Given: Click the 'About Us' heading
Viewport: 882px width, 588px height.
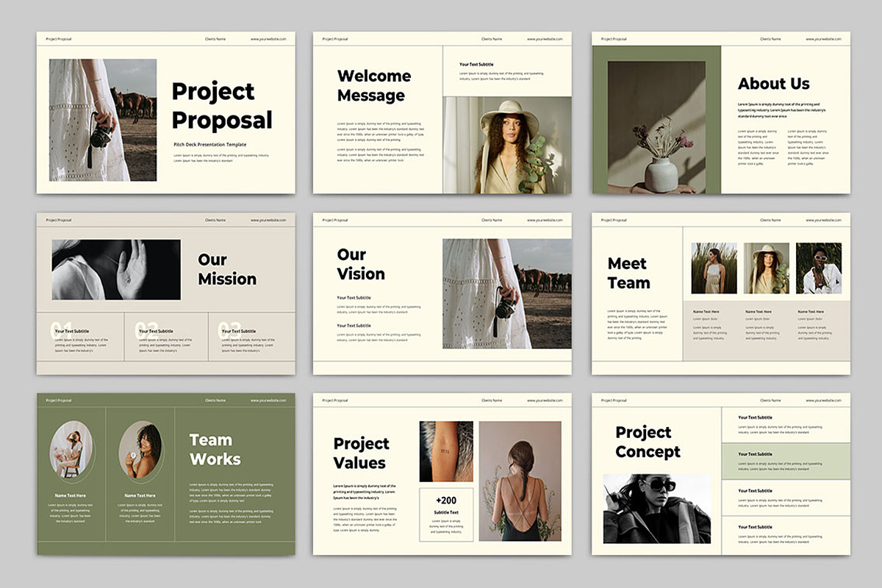Looking at the screenshot, I should tap(774, 83).
